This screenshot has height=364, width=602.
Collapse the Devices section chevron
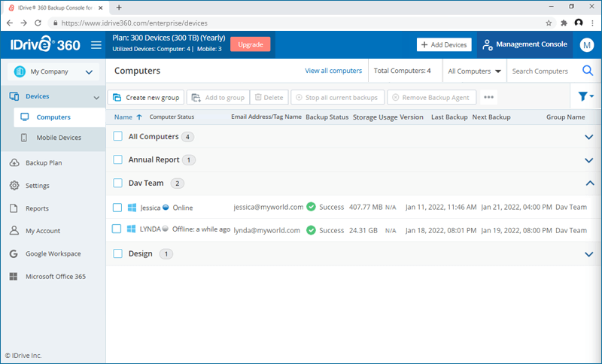pos(96,98)
